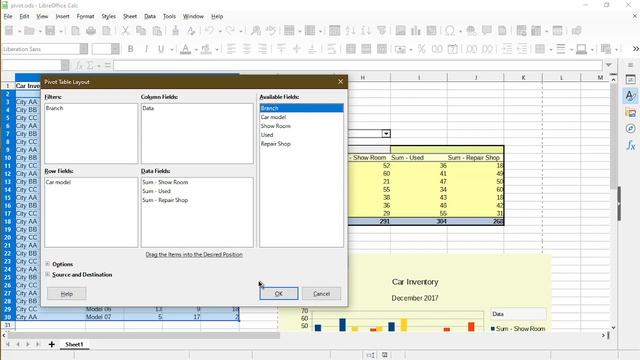Click the Sum sigma icon in formula bar
Image resolution: width=640 pixels, height=360 pixels.
click(90, 65)
